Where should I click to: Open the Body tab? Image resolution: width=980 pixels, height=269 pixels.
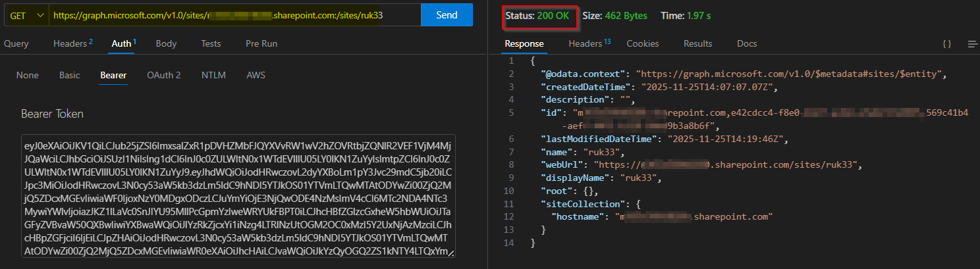(x=166, y=43)
